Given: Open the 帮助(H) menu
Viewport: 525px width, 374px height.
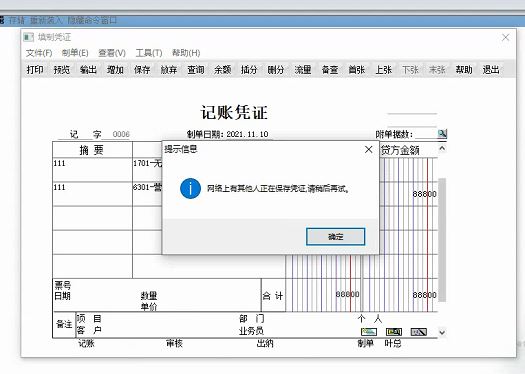Looking at the screenshot, I should pyautogui.click(x=186, y=53).
